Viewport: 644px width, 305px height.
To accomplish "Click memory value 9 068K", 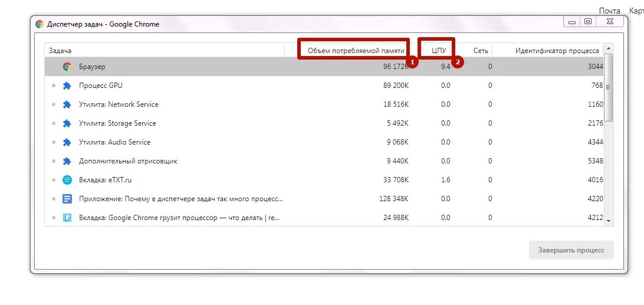I will click(397, 142).
